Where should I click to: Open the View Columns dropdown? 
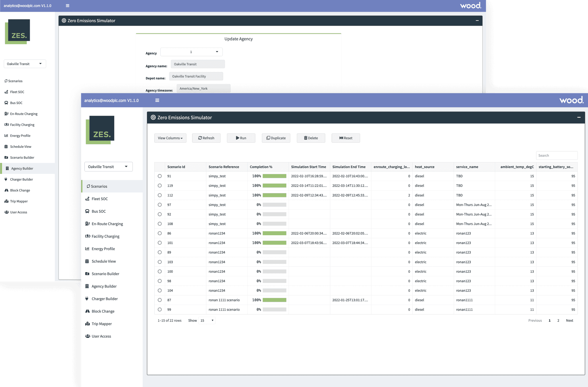point(170,138)
